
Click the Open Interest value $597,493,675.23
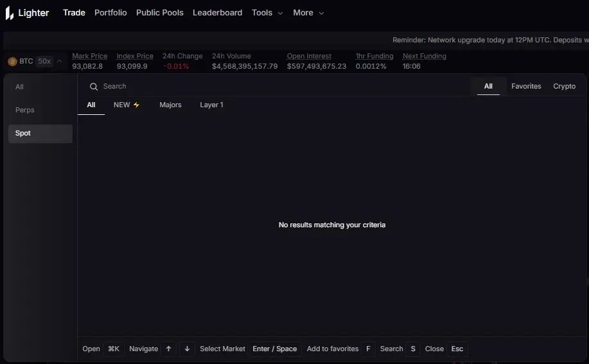pyautogui.click(x=317, y=66)
